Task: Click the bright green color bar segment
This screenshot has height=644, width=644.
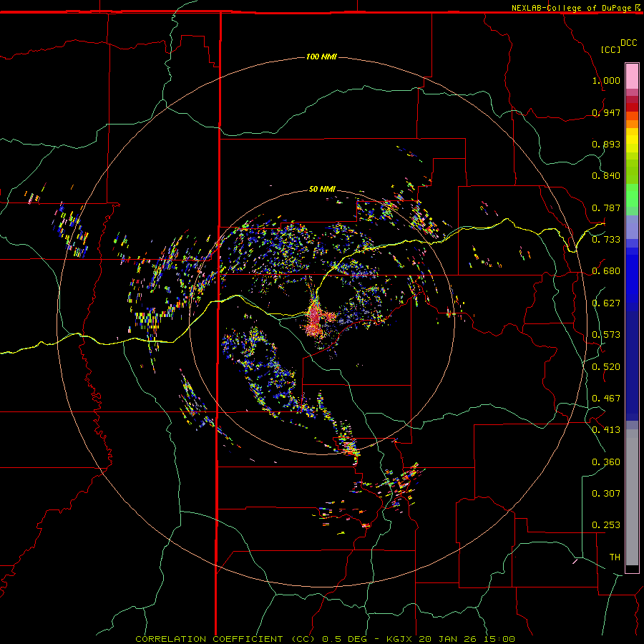Action: 632,195
